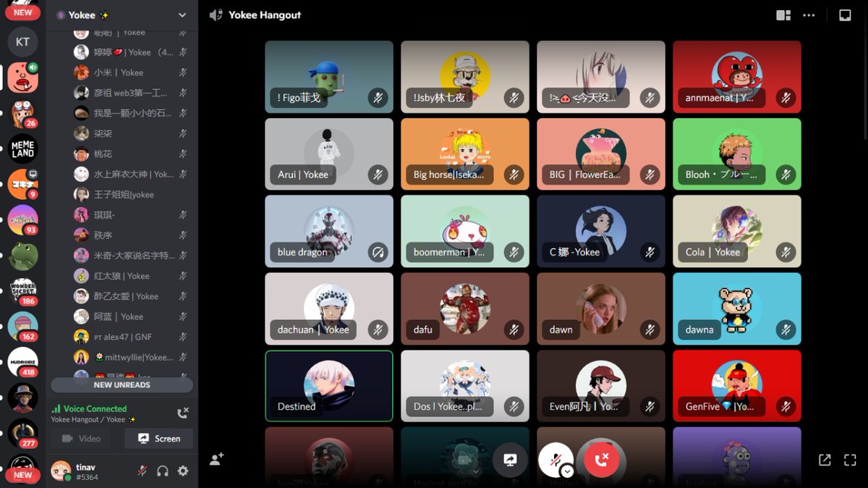Select member alex47 | GNF
Image resolution: width=868 pixels, height=488 pixels.
point(132,337)
